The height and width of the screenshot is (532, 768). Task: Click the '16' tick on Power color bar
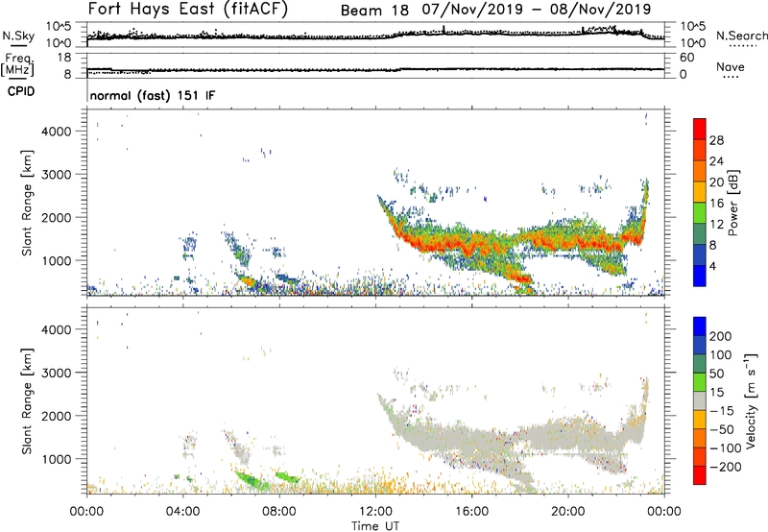click(x=716, y=204)
